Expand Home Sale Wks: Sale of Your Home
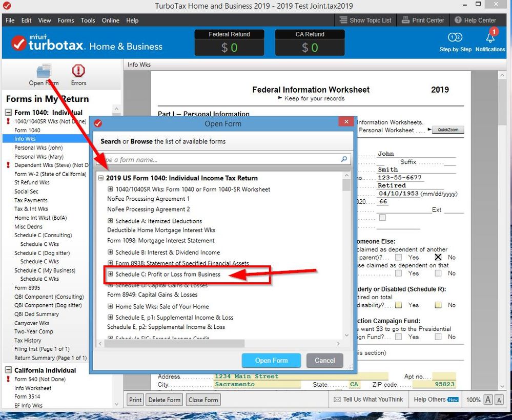The width and height of the screenshot is (512, 420). point(110,306)
